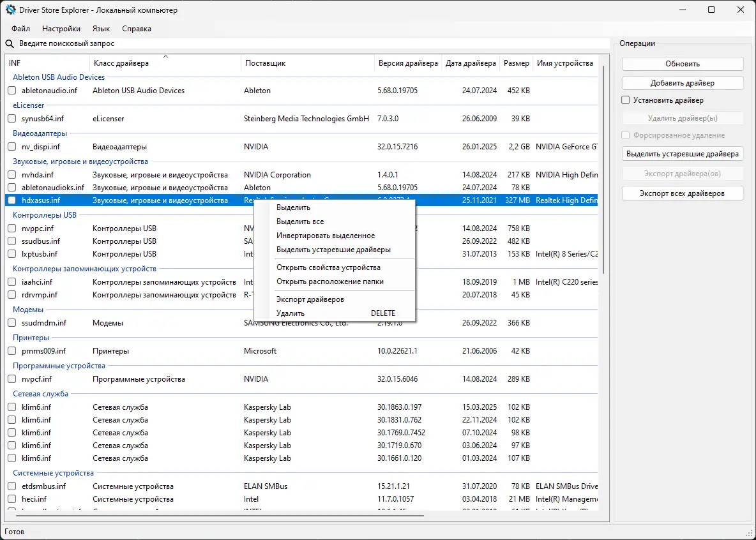Select version 30.1863.0.197 of klim6.inf

[399, 407]
